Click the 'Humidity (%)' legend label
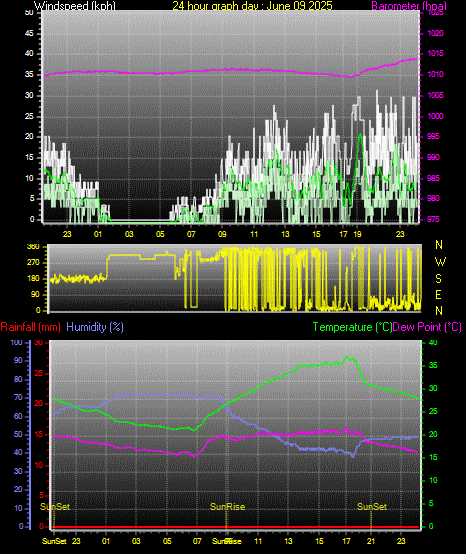The height and width of the screenshot is (554, 466). 95,327
